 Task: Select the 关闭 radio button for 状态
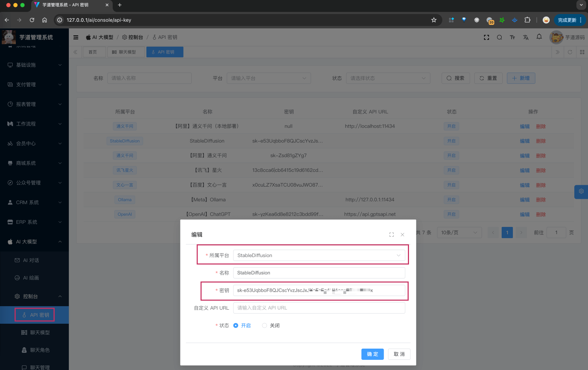tap(264, 325)
